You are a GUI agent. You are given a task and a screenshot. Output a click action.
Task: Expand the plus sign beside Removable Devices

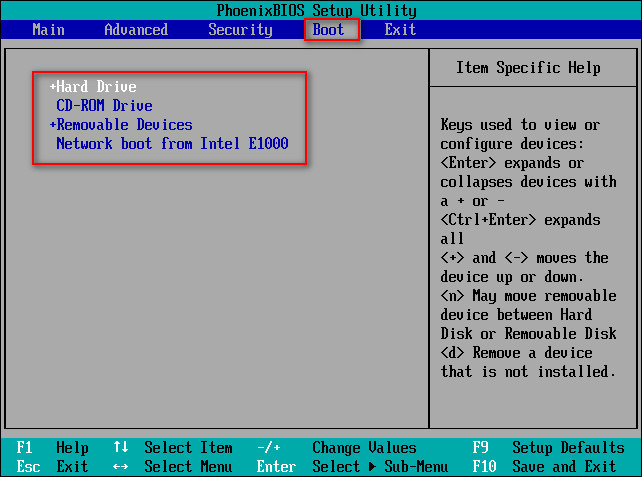[x=52, y=124]
